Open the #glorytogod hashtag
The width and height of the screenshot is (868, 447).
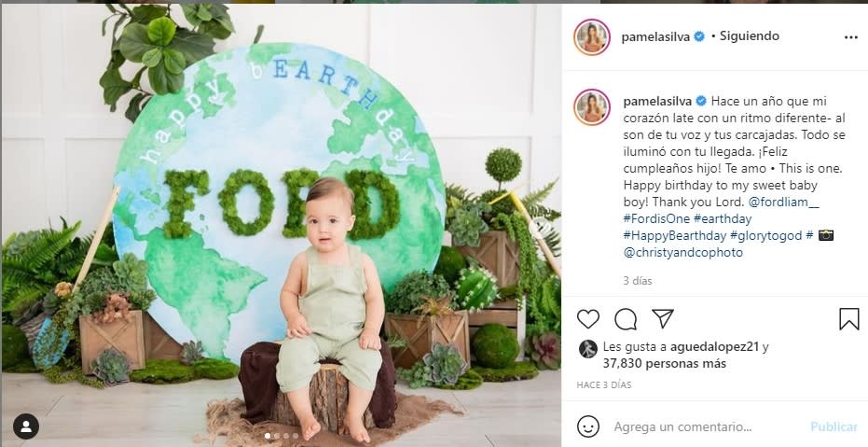pyautogui.click(x=766, y=235)
